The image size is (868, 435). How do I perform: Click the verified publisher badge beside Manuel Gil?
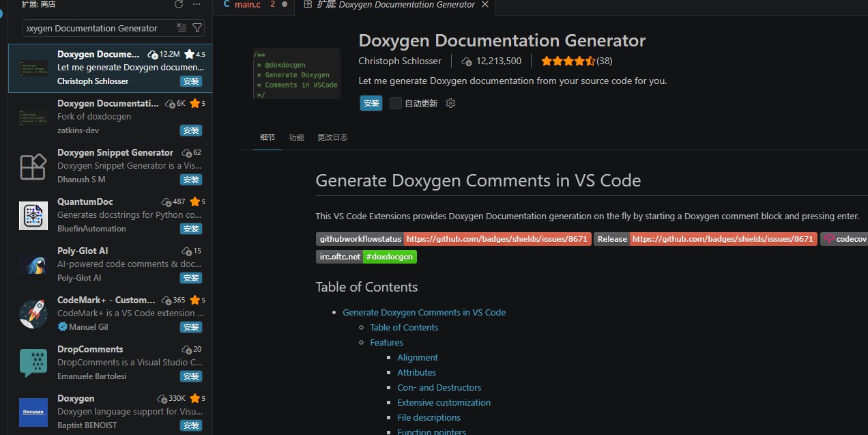click(x=62, y=327)
